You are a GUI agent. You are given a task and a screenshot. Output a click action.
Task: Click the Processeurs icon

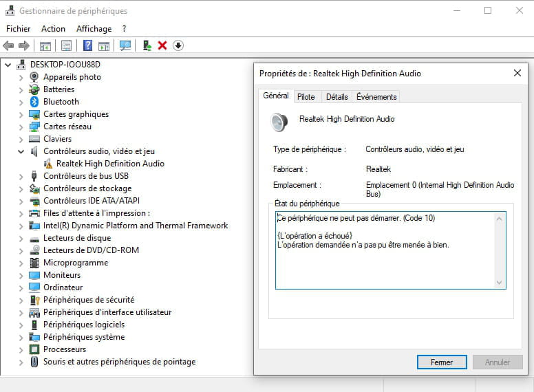click(34, 349)
